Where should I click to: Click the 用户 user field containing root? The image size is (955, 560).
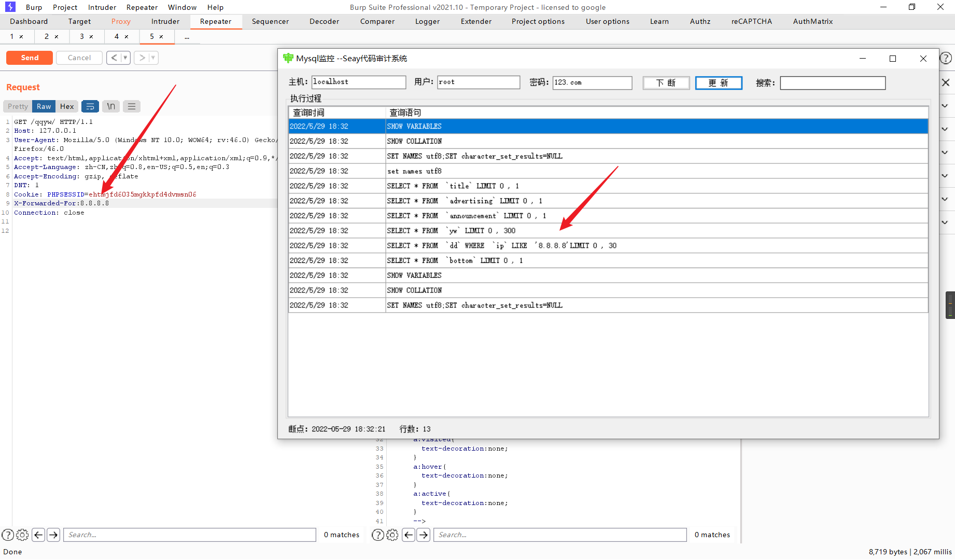click(x=479, y=82)
